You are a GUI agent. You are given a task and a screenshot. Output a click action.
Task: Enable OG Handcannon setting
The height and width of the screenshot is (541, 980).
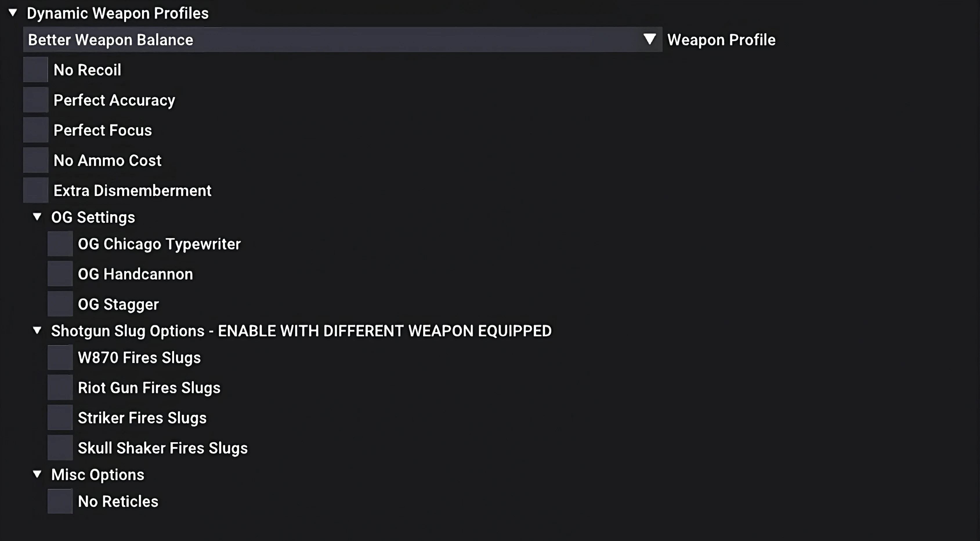(60, 274)
